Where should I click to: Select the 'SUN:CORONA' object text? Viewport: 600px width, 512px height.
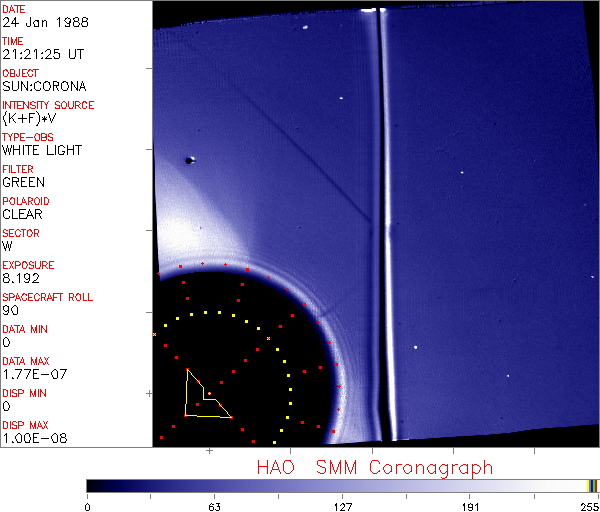[44, 86]
